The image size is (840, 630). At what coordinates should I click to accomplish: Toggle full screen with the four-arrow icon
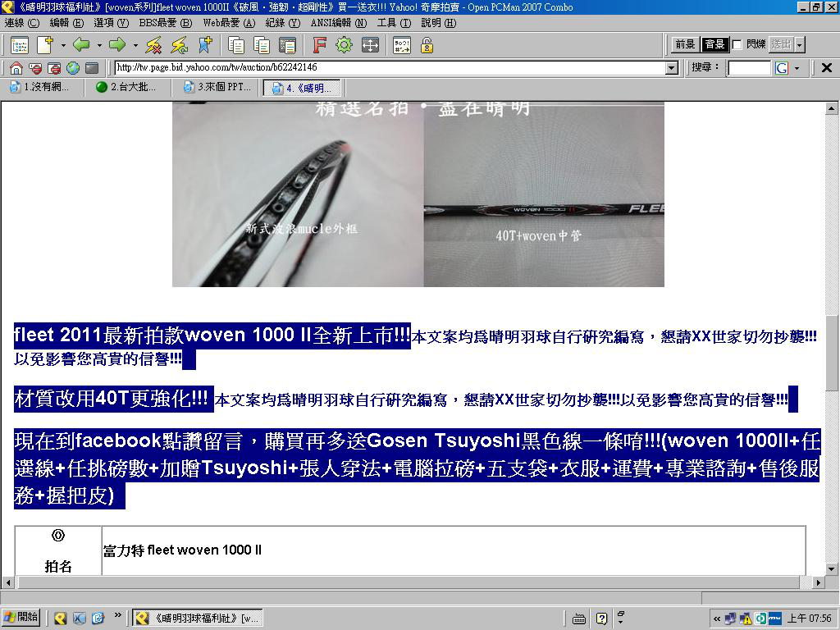point(370,45)
